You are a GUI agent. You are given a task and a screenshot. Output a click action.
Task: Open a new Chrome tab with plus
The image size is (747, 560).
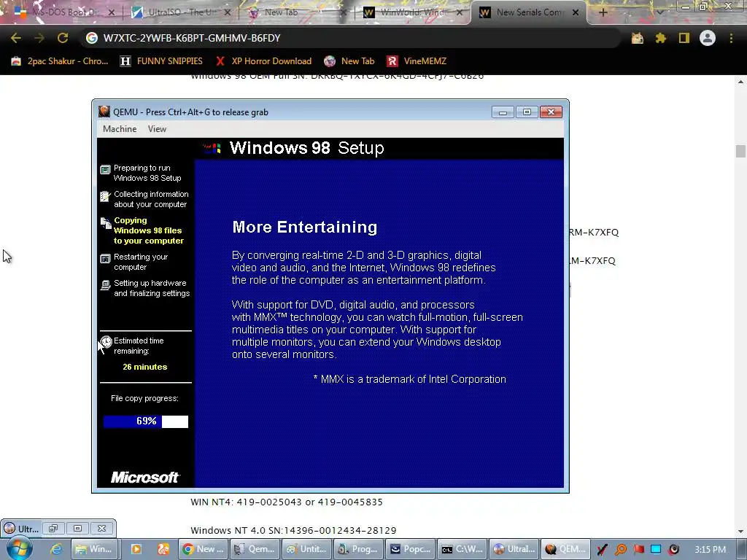[x=603, y=12]
